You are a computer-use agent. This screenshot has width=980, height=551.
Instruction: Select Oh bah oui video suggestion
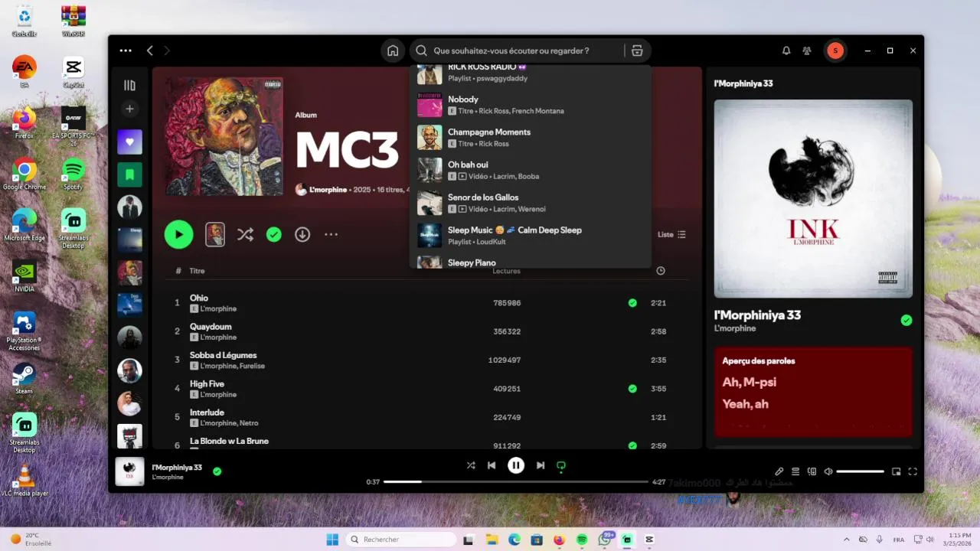(x=531, y=170)
